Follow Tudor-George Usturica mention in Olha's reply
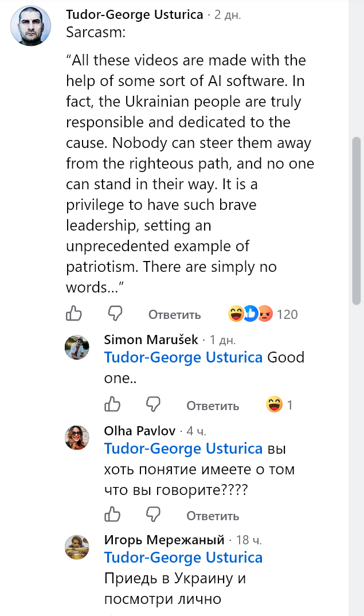This screenshot has width=364, height=616. [183, 449]
